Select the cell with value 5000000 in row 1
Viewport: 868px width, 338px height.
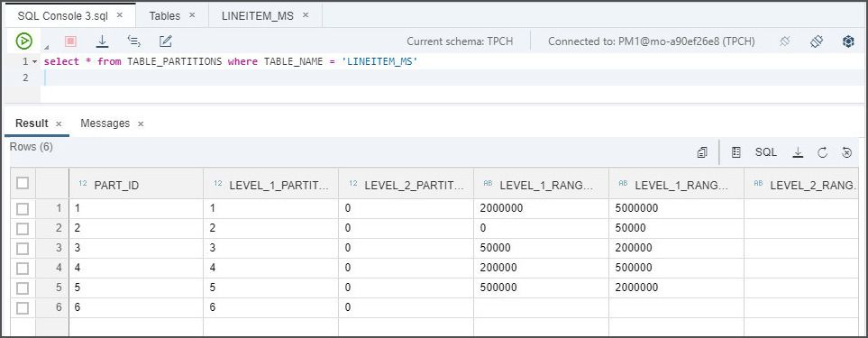676,208
